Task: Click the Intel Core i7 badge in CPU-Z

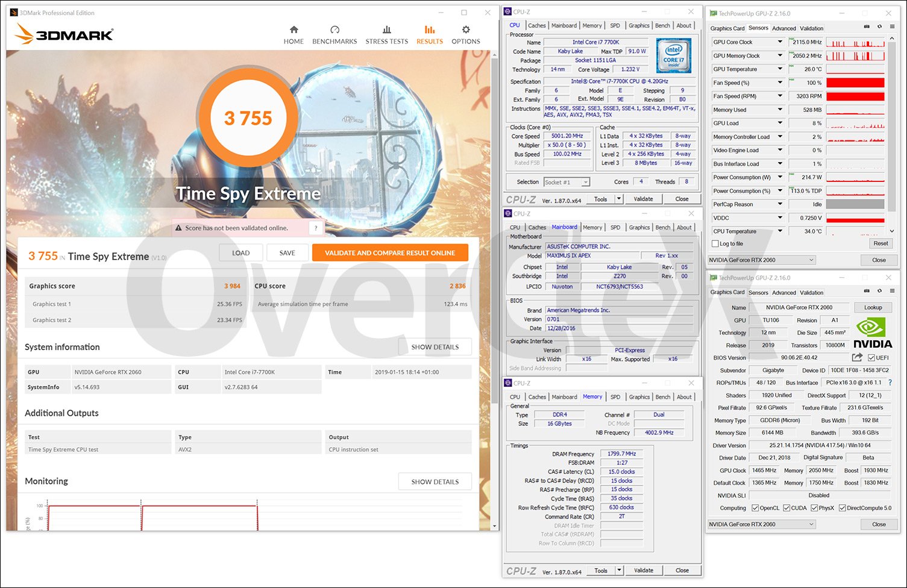Action: (673, 55)
